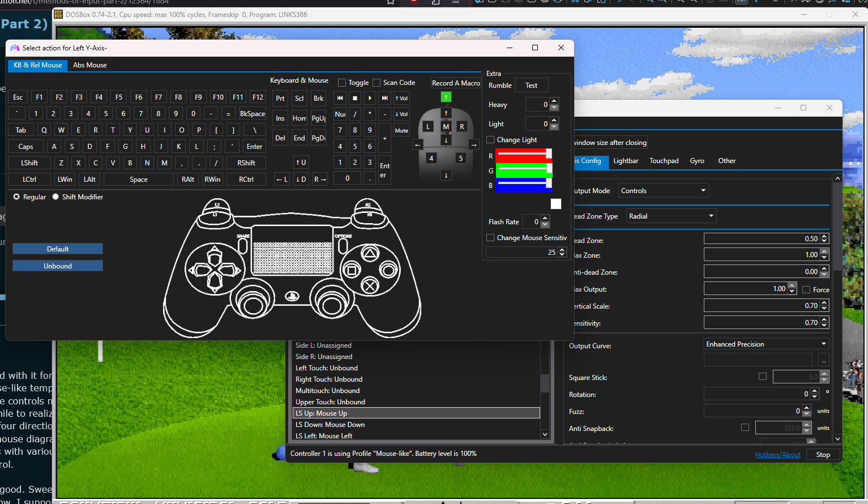Select the green highlighted mouse up arrow
Viewport: 868px width, 504px height.
pos(446,97)
